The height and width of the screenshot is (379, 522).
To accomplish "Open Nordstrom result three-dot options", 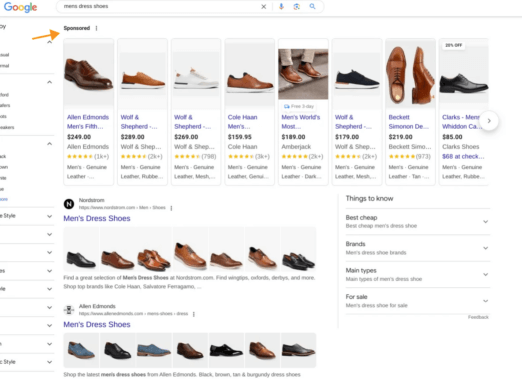I will 171,208.
